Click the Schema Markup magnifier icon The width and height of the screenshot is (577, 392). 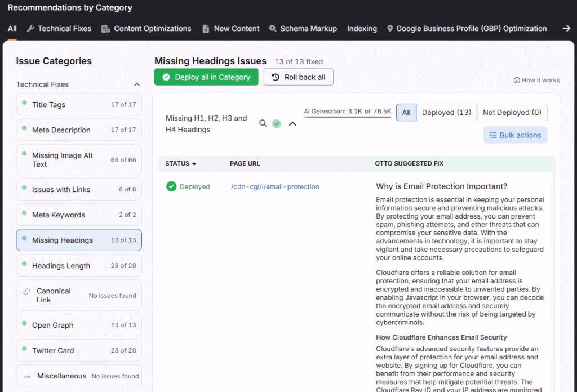[x=272, y=28]
